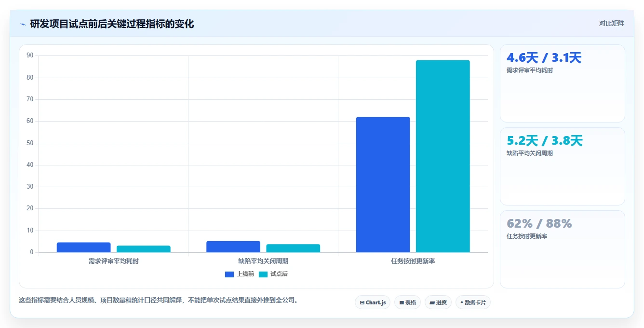Select the Chart.js tag chip
Screen dimensions: 644x328
[373, 302]
